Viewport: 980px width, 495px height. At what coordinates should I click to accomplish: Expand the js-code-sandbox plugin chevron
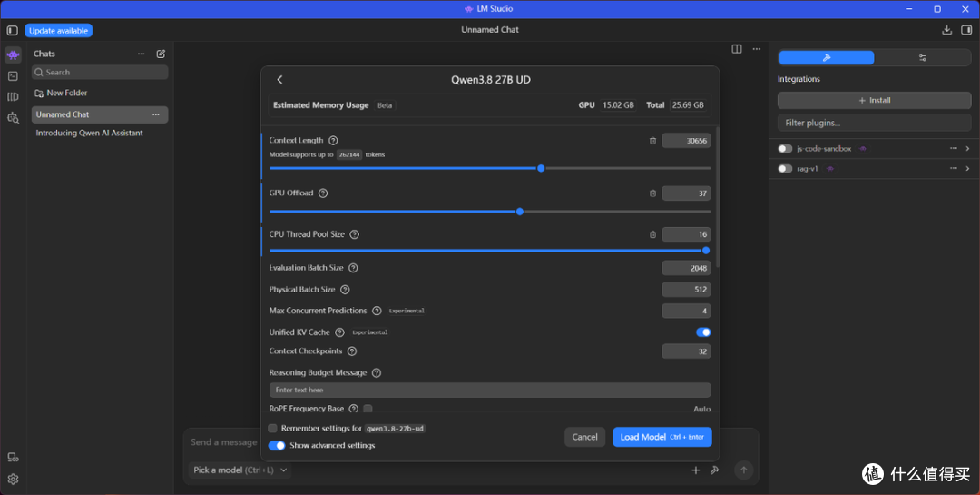(x=967, y=148)
